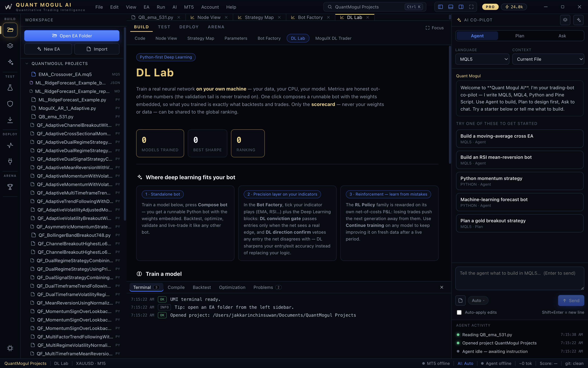588x368 pixels.
Task: Close the Strategy Map tab
Action: tap(279, 17)
